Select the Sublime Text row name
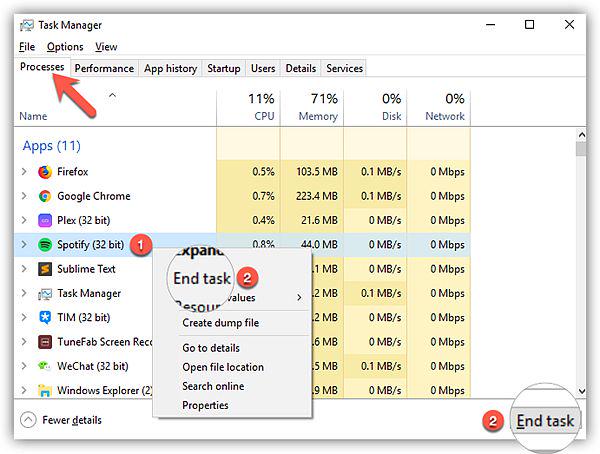The image size is (600, 454). [x=86, y=269]
